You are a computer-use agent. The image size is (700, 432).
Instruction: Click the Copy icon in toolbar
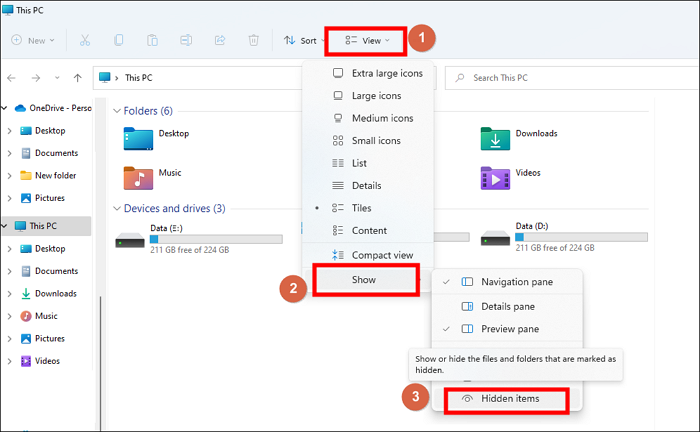click(x=119, y=40)
